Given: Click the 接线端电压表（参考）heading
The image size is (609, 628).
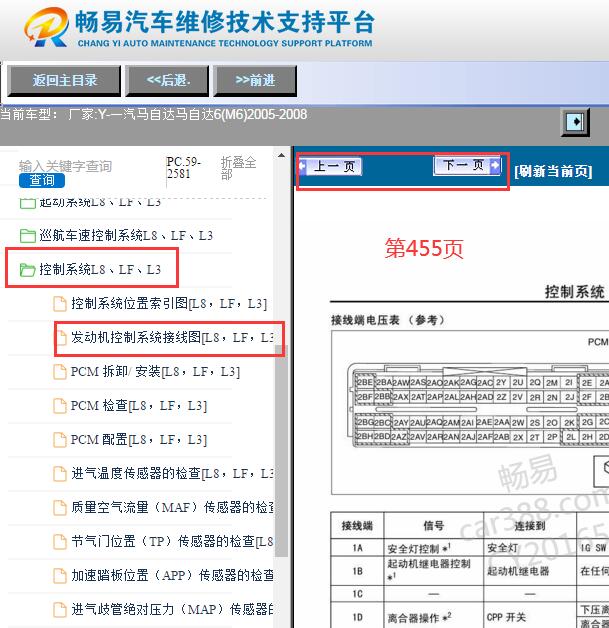Looking at the screenshot, I should 388,320.
